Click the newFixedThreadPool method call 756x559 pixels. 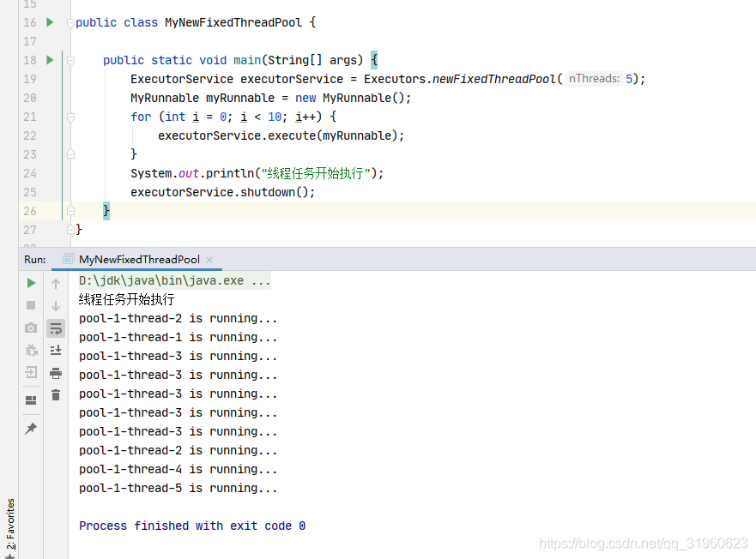(x=493, y=79)
